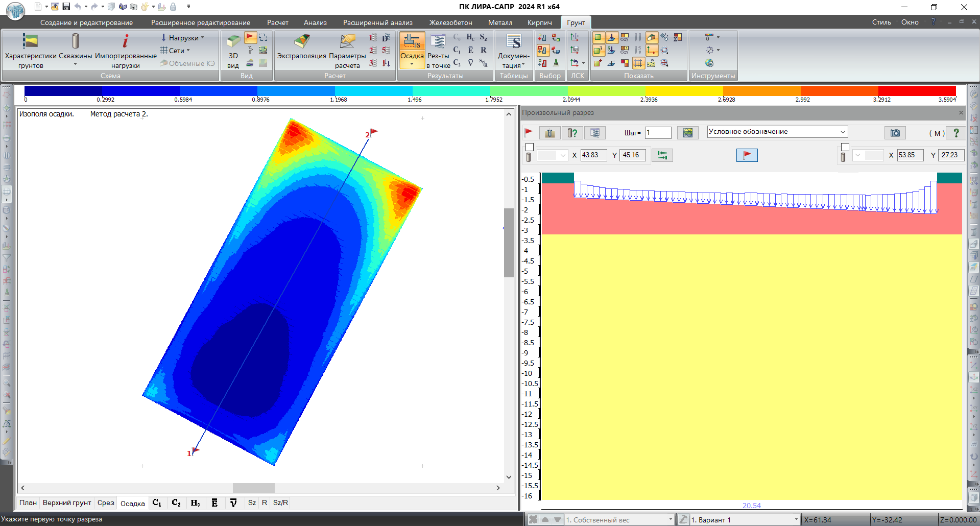Switch to the Железобетон ribbon tab
Image resolution: width=980 pixels, height=526 pixels.
click(x=450, y=22)
